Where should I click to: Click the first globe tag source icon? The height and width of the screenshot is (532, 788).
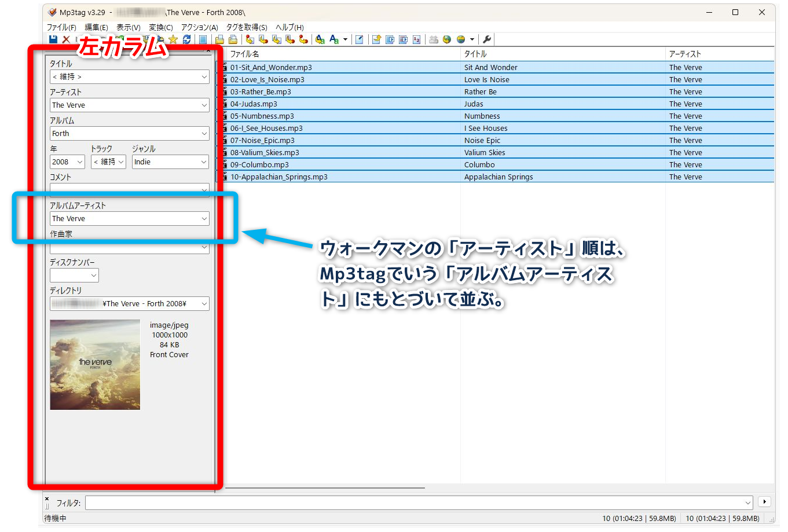point(447,39)
